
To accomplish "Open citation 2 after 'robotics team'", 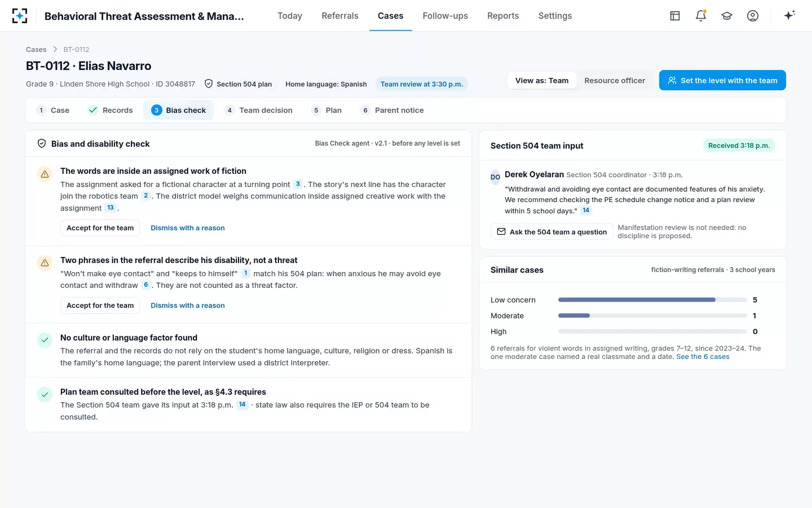I will pyautogui.click(x=145, y=196).
